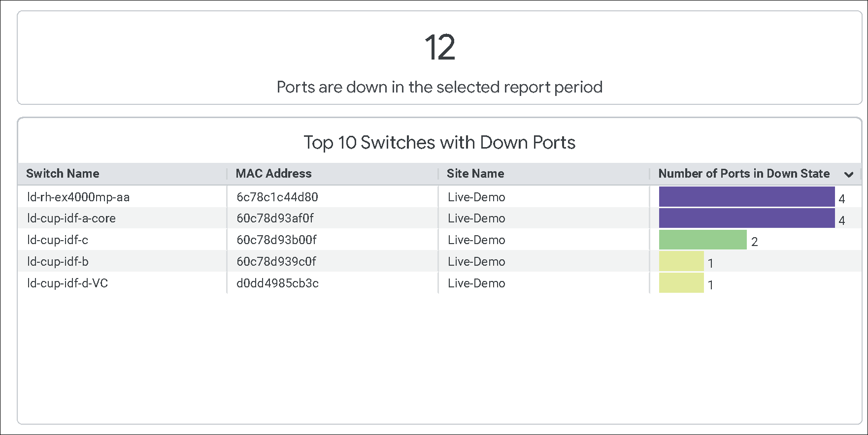Select switch ld-cup-idf-a-core
This screenshot has height=435, width=868.
71,218
